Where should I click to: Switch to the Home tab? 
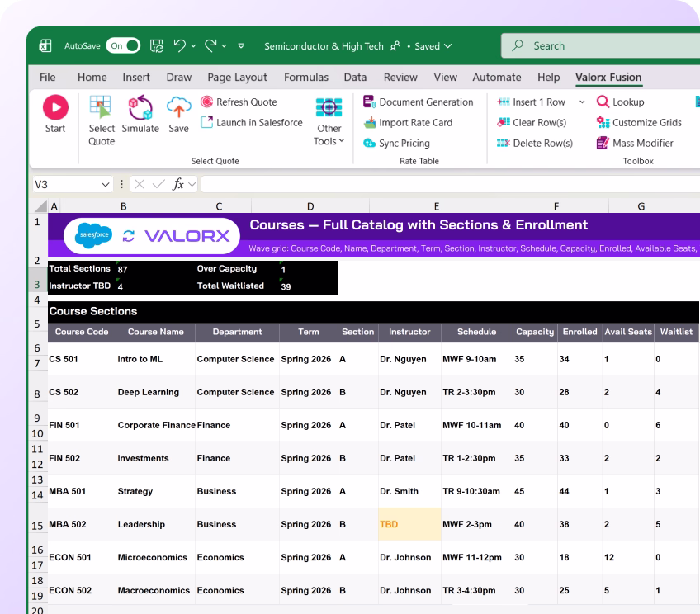(x=92, y=78)
